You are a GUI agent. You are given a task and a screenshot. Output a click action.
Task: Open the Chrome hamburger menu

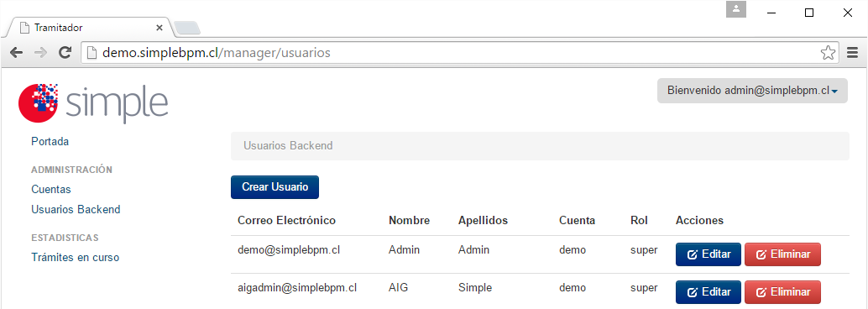(x=853, y=53)
